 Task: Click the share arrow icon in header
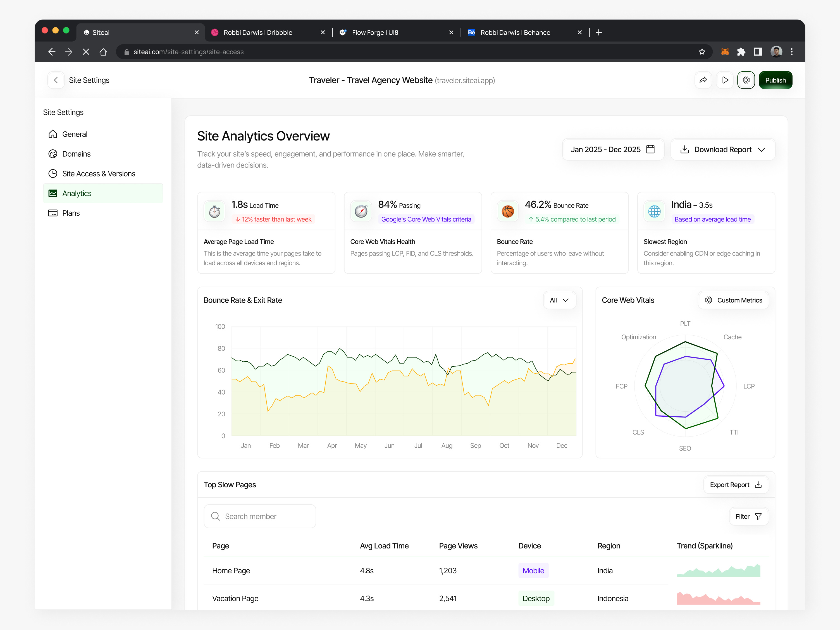point(703,80)
